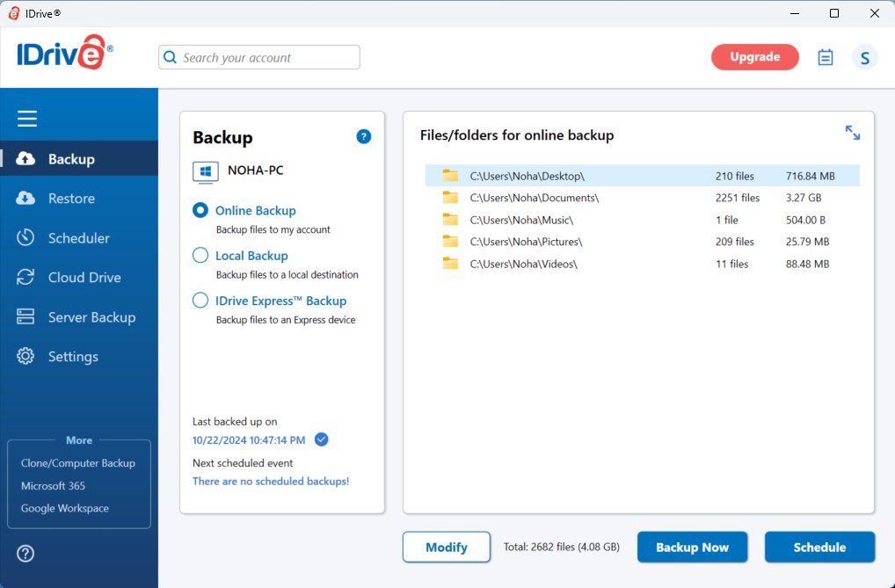Screen dimensions: 895x588
Task: Click inside the account search field
Action: pyautogui.click(x=258, y=56)
